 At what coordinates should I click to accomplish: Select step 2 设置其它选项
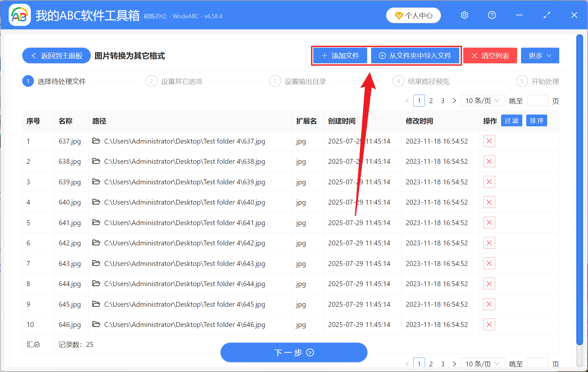coord(182,81)
